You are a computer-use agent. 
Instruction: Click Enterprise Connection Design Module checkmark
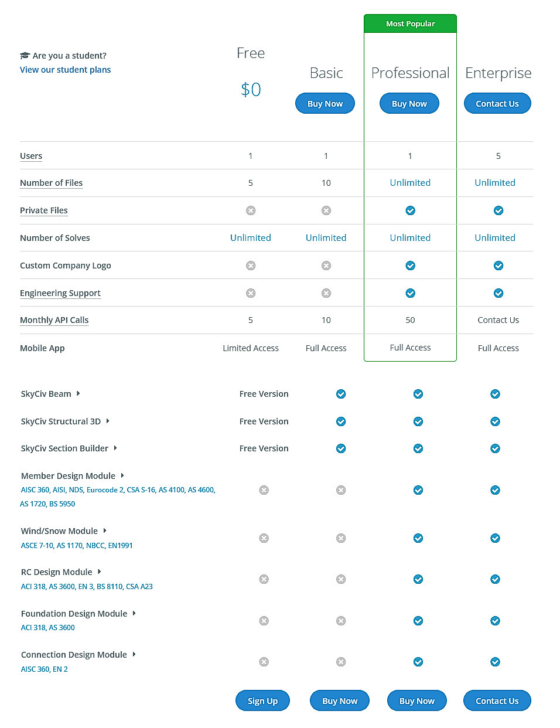[x=496, y=662]
